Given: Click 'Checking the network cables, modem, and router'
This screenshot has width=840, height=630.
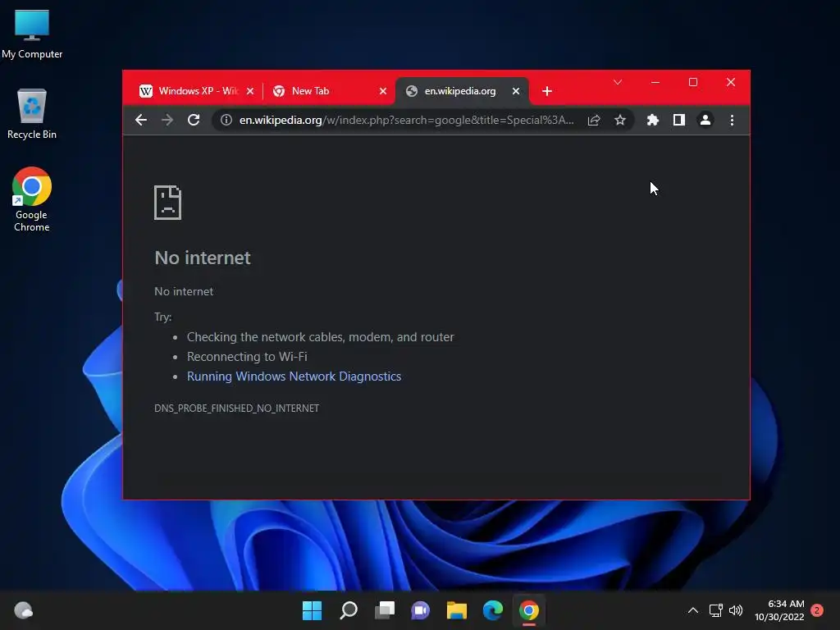Looking at the screenshot, I should [x=321, y=337].
